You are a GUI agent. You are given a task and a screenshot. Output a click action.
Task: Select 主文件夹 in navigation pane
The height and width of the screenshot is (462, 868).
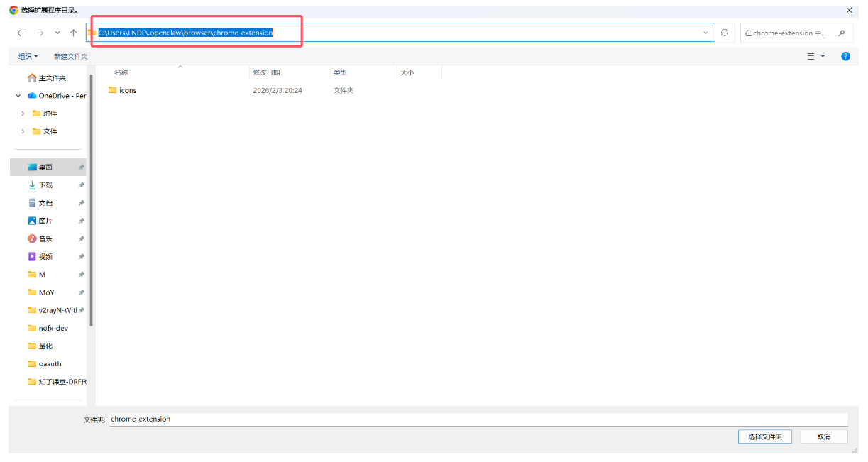pos(47,78)
